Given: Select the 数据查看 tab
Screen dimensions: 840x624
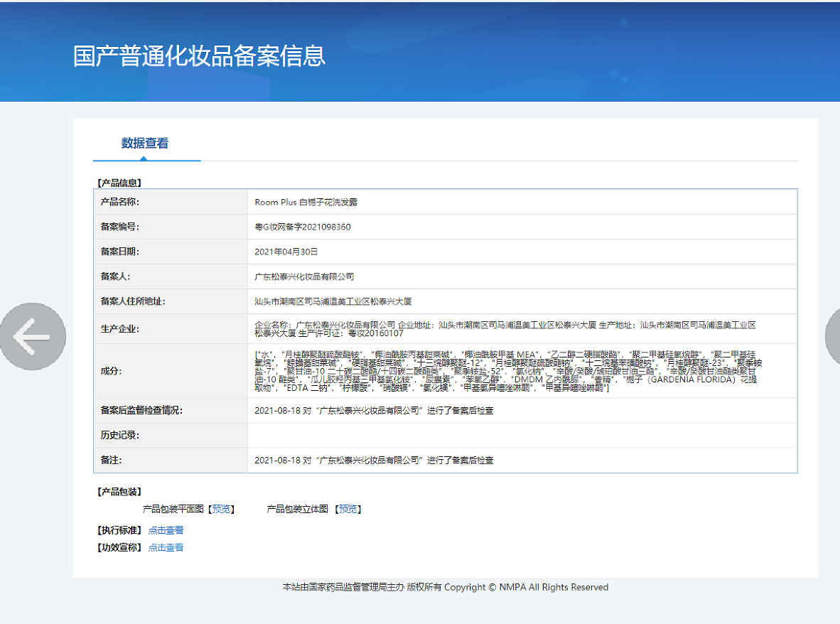Looking at the screenshot, I should click(x=145, y=144).
